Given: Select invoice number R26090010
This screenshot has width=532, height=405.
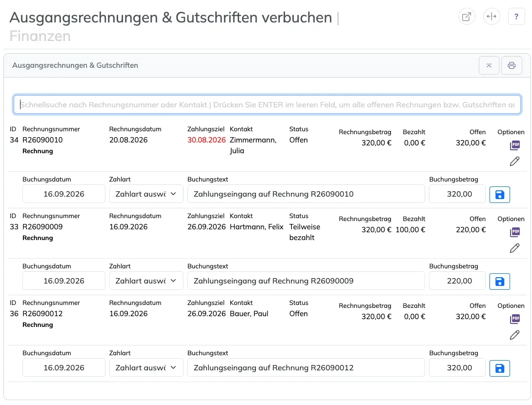Looking at the screenshot, I should click(42, 140).
